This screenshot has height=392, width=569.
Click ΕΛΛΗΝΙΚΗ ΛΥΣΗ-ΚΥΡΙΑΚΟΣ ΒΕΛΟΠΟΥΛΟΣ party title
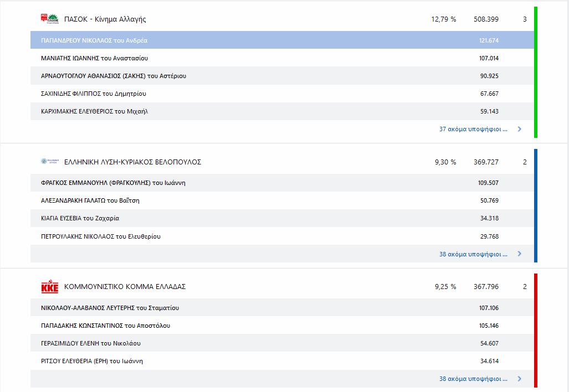[x=132, y=162]
